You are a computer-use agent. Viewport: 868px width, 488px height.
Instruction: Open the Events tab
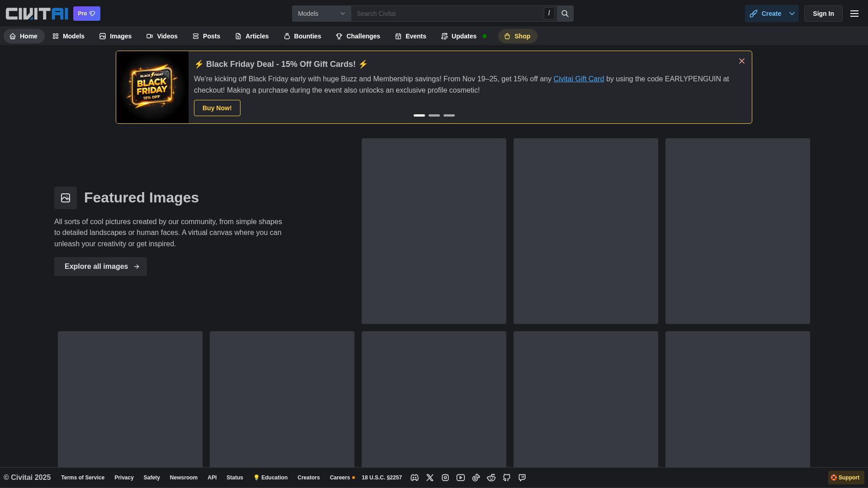[x=410, y=36]
